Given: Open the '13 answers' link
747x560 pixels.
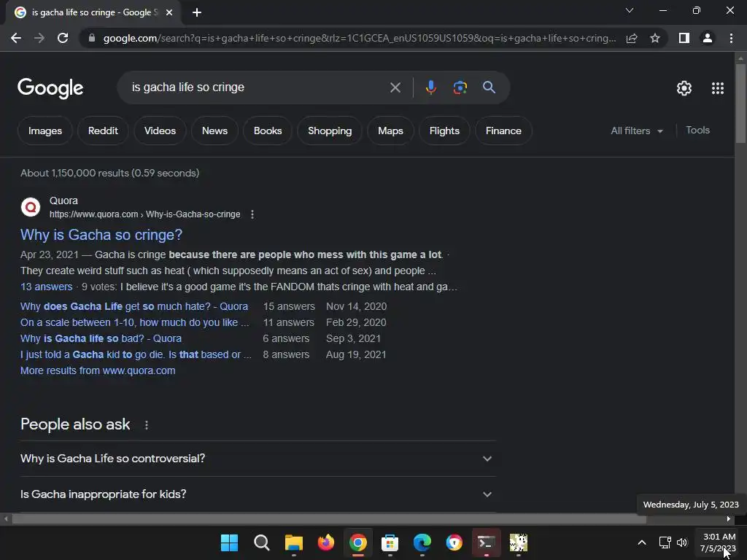Looking at the screenshot, I should tap(46, 287).
